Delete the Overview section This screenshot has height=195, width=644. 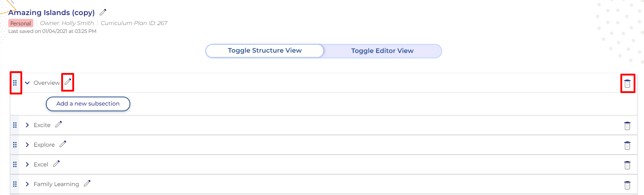click(627, 84)
